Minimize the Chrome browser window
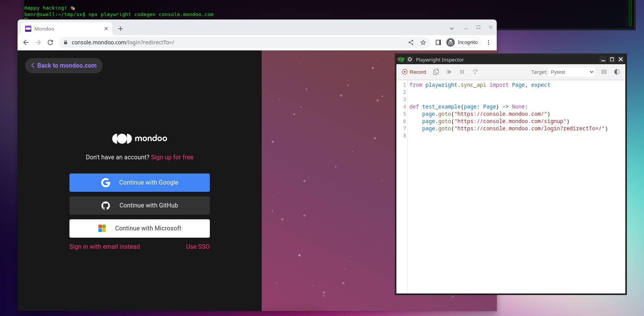 coord(466,28)
